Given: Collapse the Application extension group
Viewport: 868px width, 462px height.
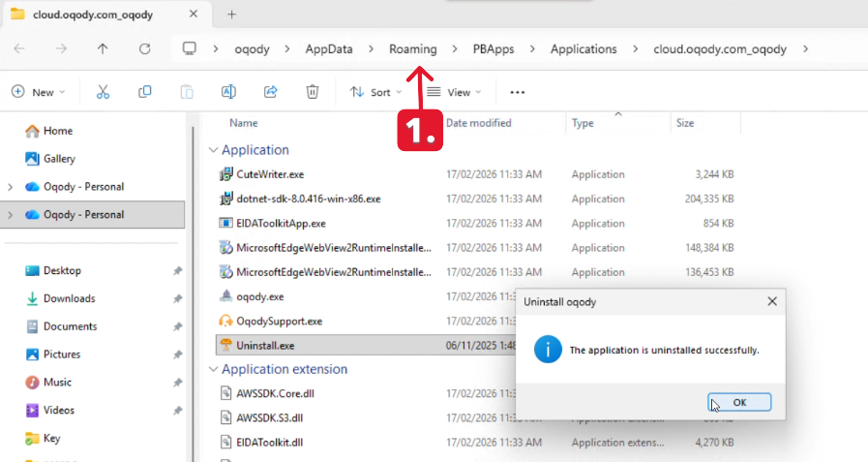Looking at the screenshot, I should tap(213, 370).
